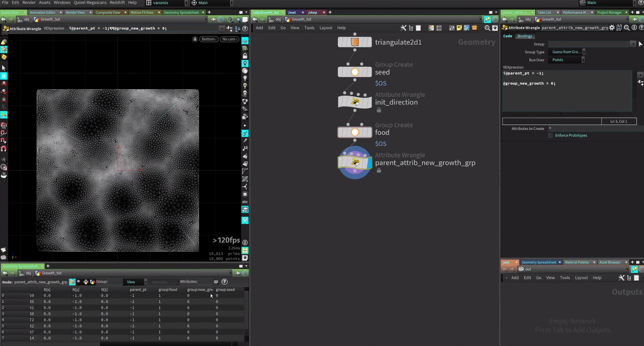Click the Geometry Spreadsheet help question icon

tap(225, 282)
